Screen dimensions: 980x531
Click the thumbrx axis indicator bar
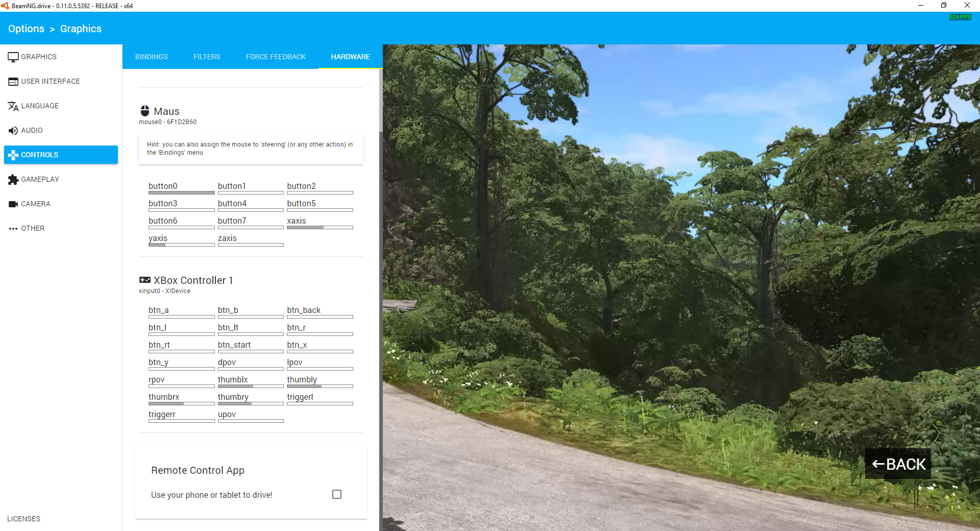182,403
